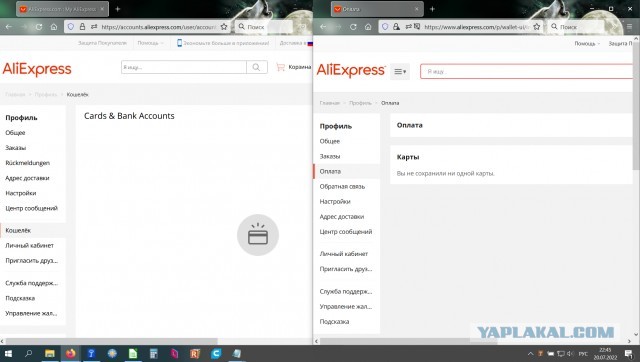Open tracking protection shield in left window
This screenshot has width=640, height=362.
pyautogui.click(x=71, y=27)
